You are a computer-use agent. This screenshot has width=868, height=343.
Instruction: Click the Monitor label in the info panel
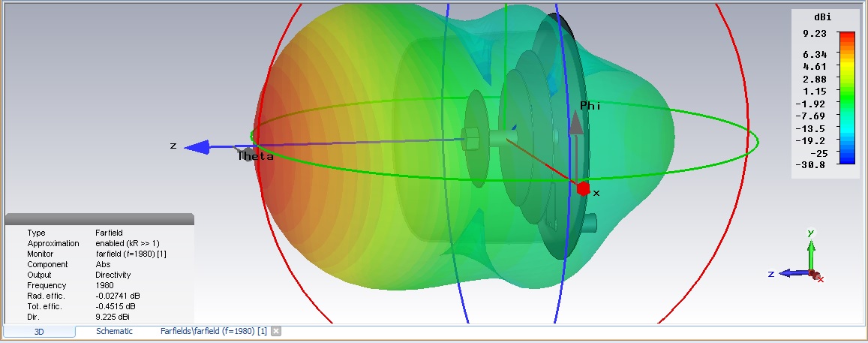[41, 254]
